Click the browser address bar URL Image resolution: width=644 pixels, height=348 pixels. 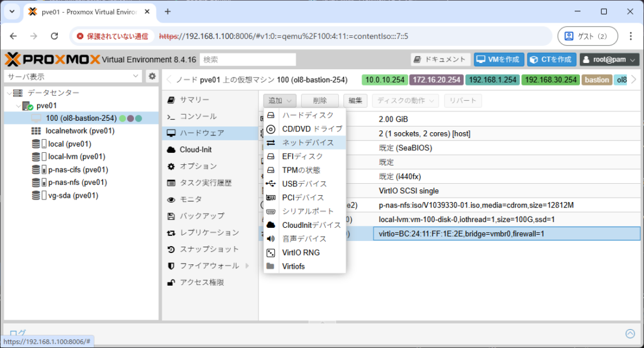pyautogui.click(x=284, y=36)
